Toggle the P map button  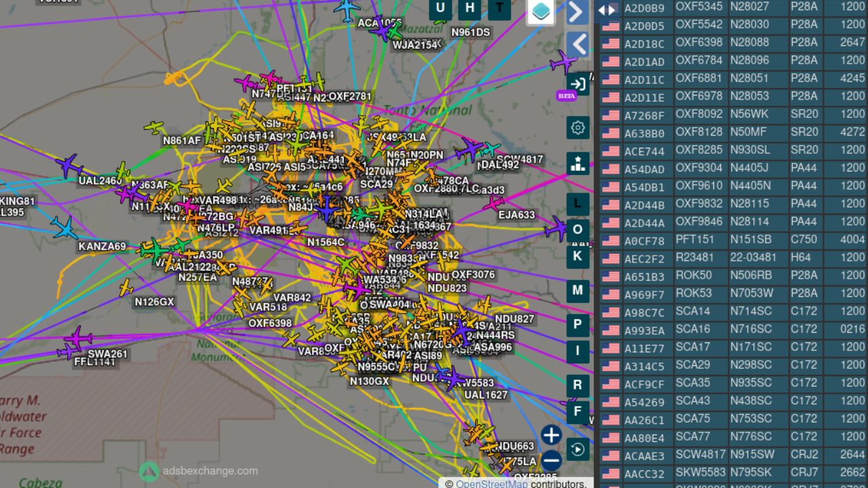[x=578, y=325]
